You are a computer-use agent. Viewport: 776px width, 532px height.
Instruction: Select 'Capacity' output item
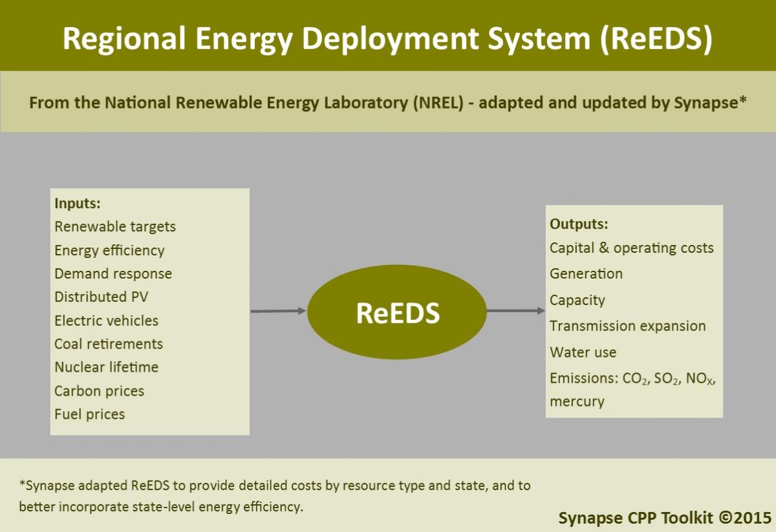pos(577,301)
